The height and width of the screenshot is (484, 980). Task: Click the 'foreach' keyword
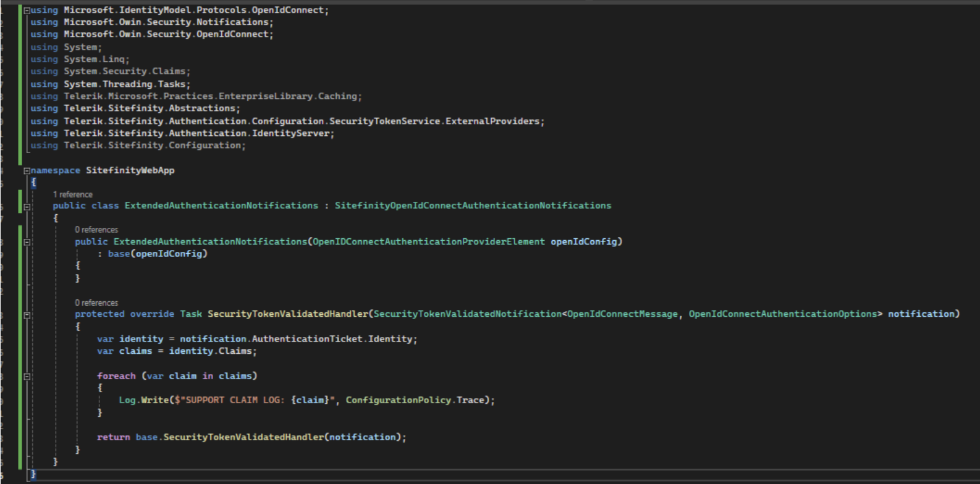pyautogui.click(x=116, y=376)
